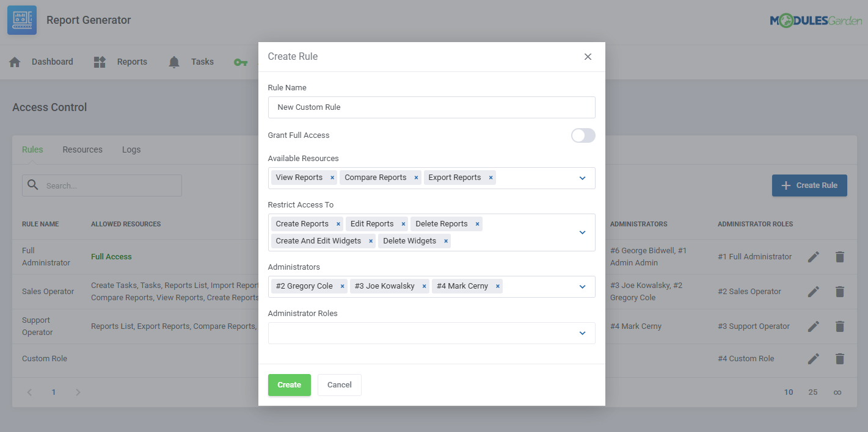Switch to the Resources tab

(82, 149)
